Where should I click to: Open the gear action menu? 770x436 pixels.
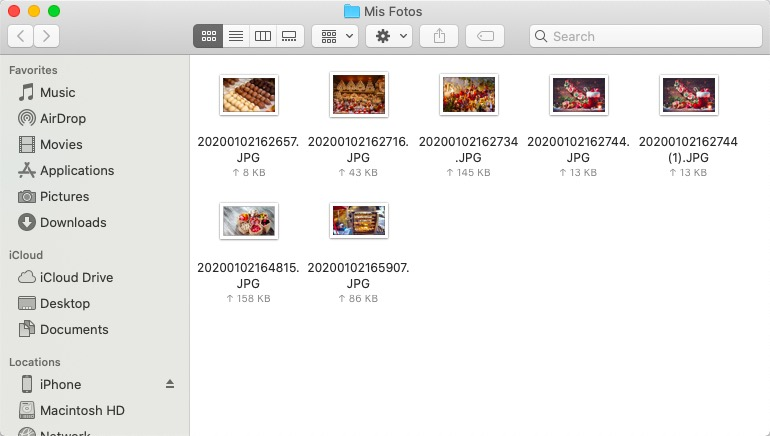(388, 36)
